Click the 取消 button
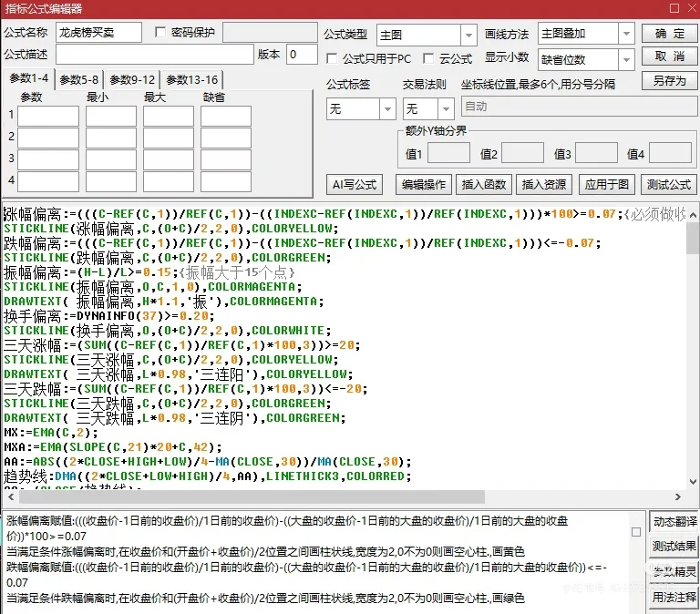The width and height of the screenshot is (700, 614). click(x=669, y=56)
